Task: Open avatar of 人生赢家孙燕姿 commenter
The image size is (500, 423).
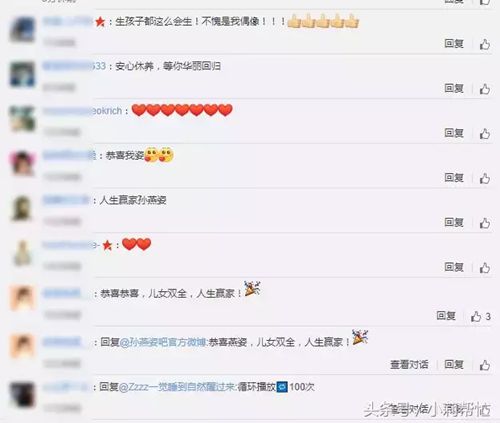Action: [x=22, y=209]
